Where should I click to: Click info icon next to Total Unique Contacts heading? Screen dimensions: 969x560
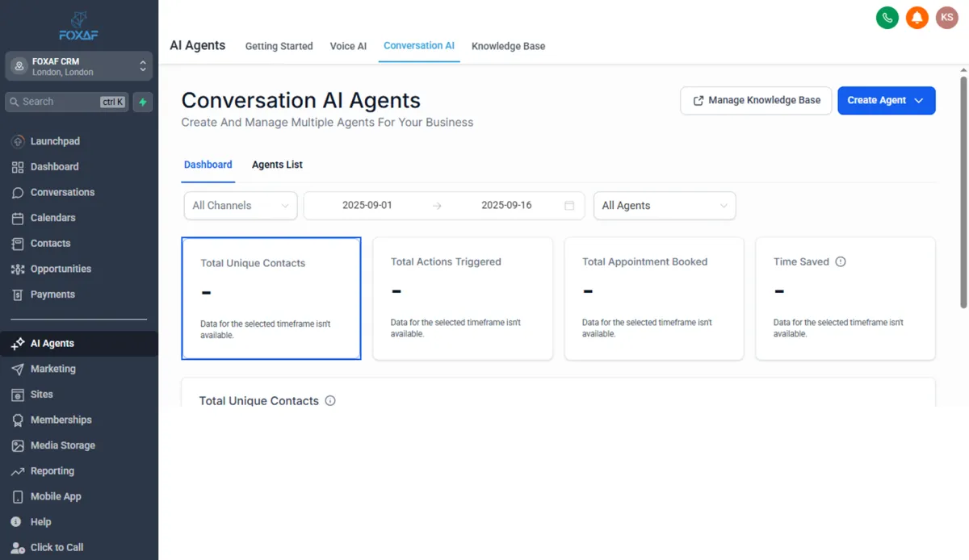[330, 400]
